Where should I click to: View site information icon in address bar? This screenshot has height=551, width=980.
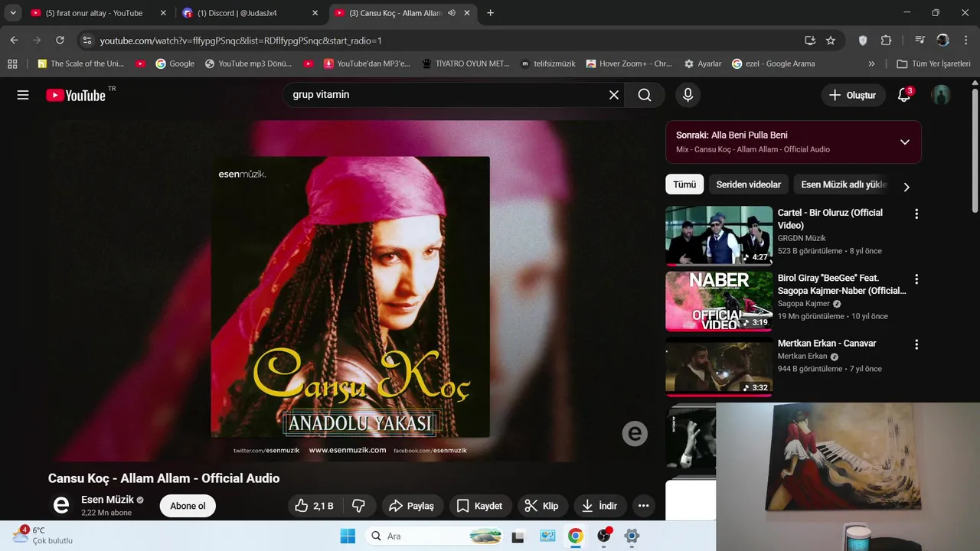coord(87,41)
